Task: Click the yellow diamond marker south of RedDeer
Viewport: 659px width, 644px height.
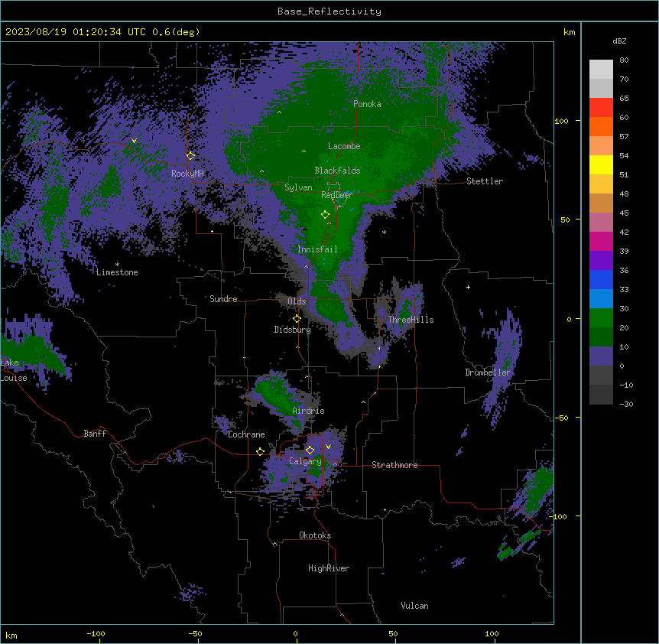Action: point(325,214)
